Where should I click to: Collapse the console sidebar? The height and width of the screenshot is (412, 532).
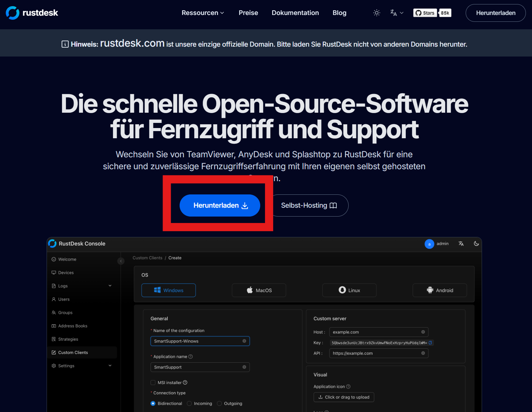point(121,261)
